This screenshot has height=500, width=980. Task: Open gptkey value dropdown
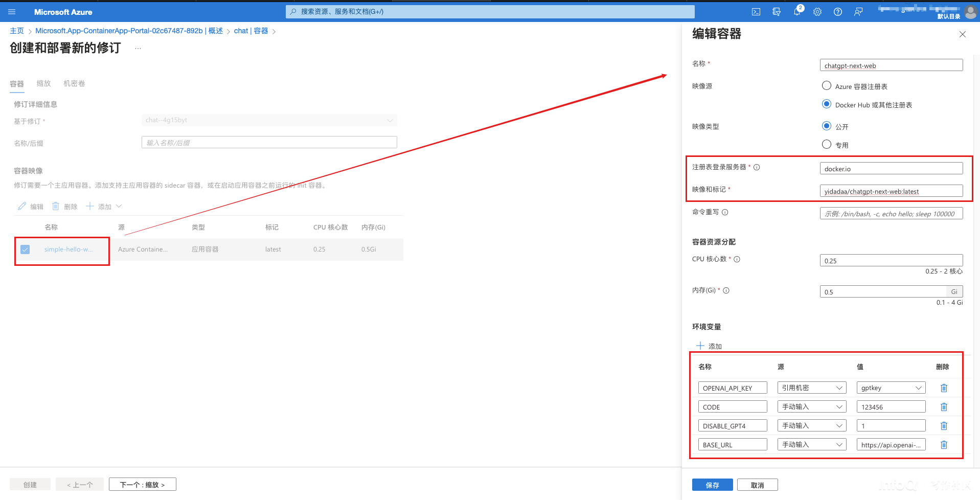click(891, 388)
